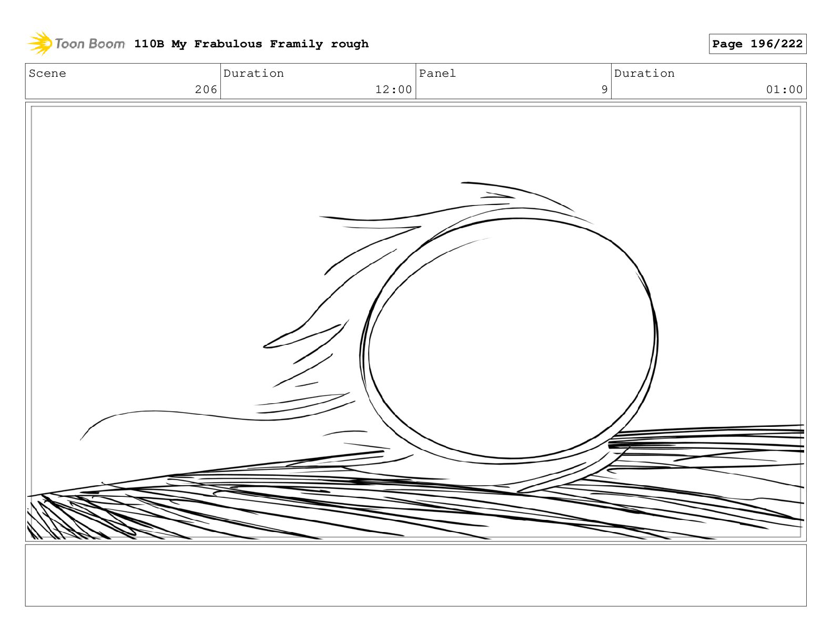
Task: Click the 'Scene' header label
Action: (48, 74)
